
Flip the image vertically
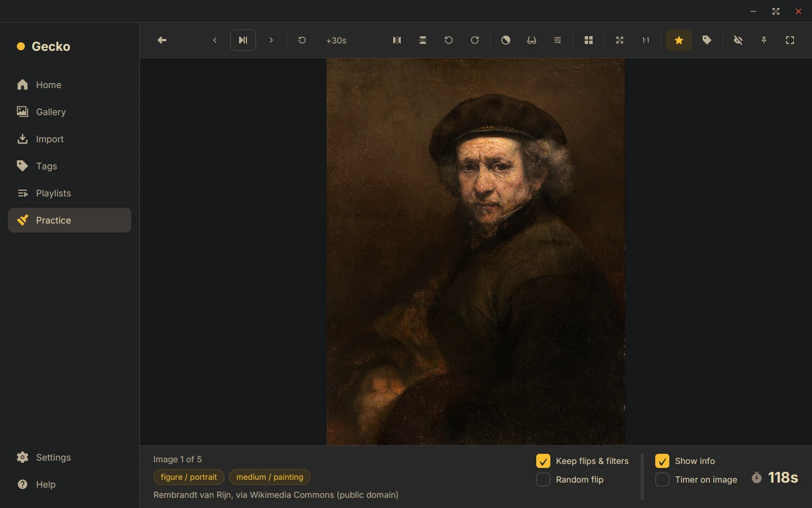[423, 40]
